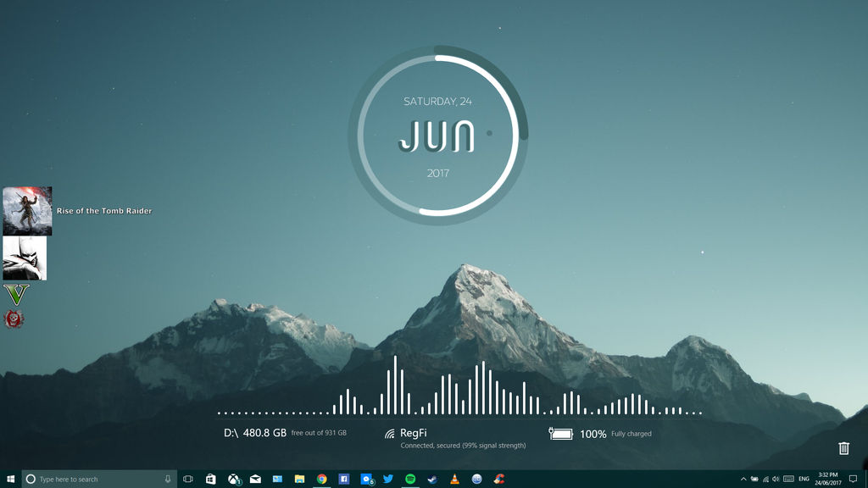Open Google Chrome in the taskbar

321,479
